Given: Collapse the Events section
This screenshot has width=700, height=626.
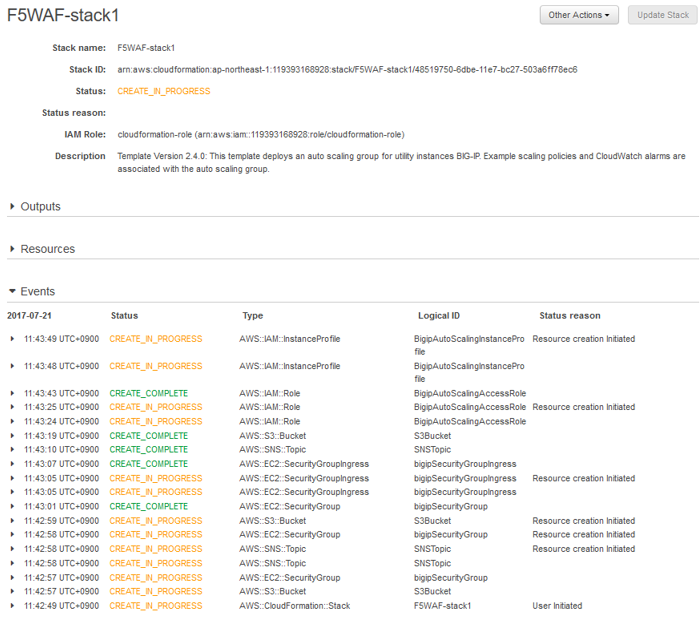Looking at the screenshot, I should click(x=12, y=291).
